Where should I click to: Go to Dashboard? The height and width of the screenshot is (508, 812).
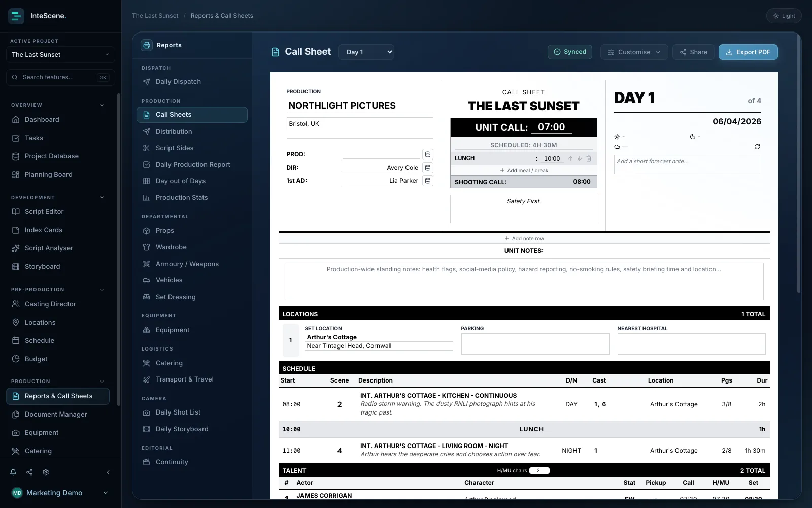(58, 120)
